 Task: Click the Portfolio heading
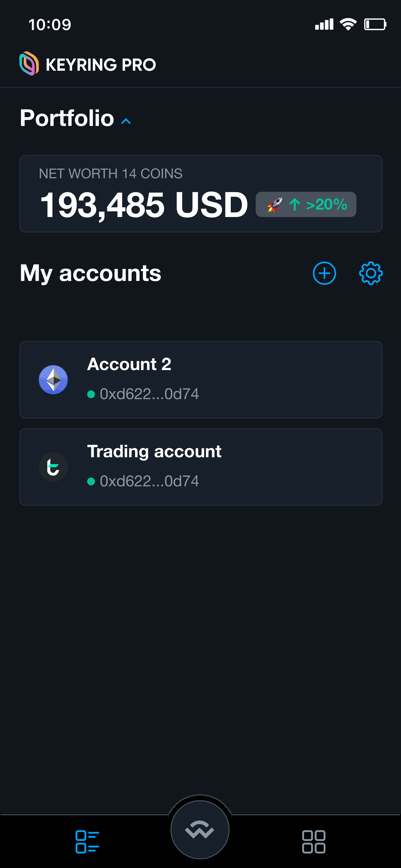click(67, 118)
